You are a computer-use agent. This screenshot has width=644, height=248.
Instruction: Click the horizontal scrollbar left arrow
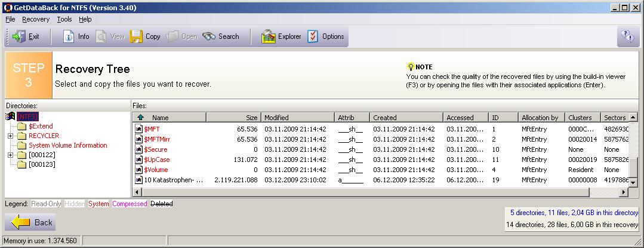pos(138,192)
